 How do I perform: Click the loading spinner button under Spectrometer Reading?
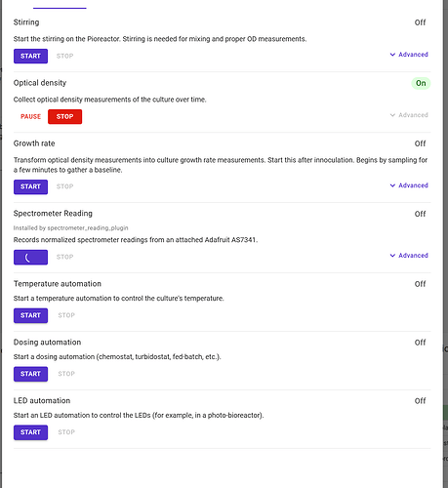(x=30, y=258)
